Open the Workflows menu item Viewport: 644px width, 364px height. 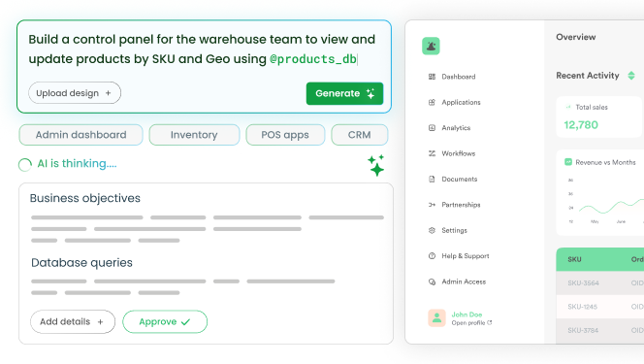(459, 153)
